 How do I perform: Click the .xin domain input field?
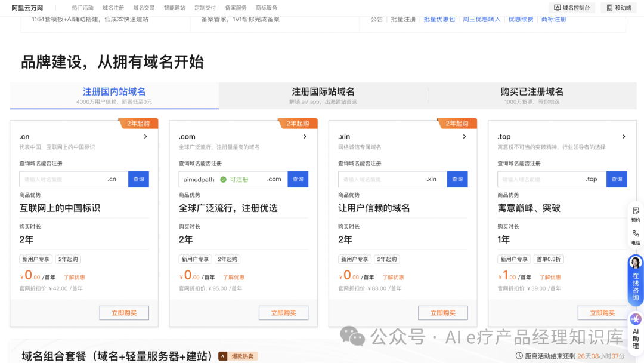pyautogui.click(x=392, y=179)
